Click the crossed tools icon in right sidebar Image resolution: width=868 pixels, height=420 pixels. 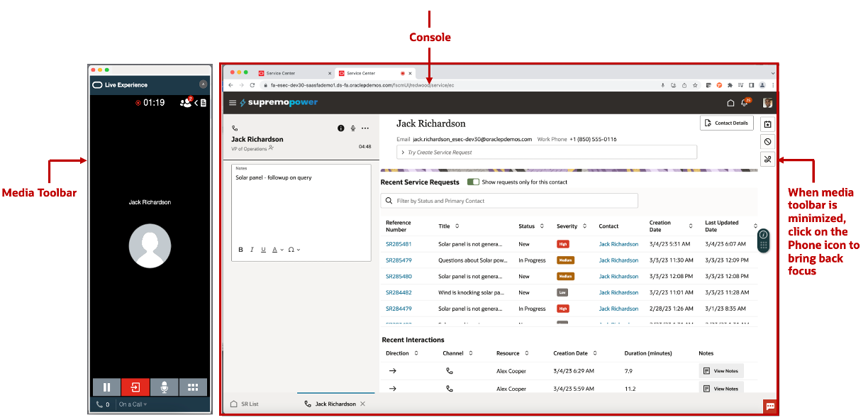767,160
